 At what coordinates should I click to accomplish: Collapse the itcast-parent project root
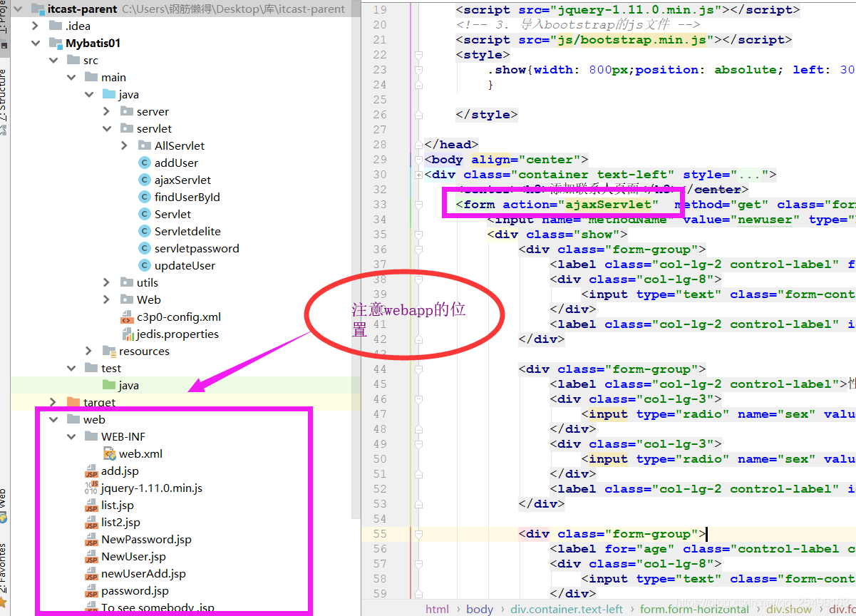click(19, 9)
